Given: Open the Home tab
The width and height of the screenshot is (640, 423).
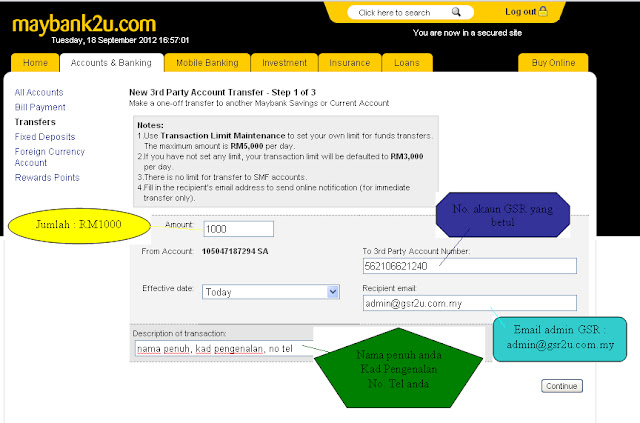Looking at the screenshot, I should pos(35,62).
